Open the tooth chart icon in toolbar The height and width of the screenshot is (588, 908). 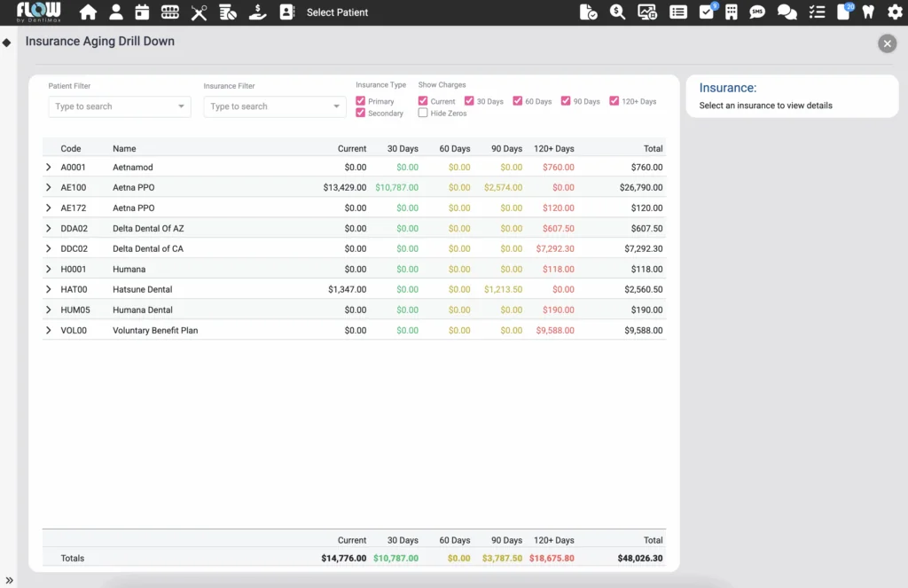[868, 12]
